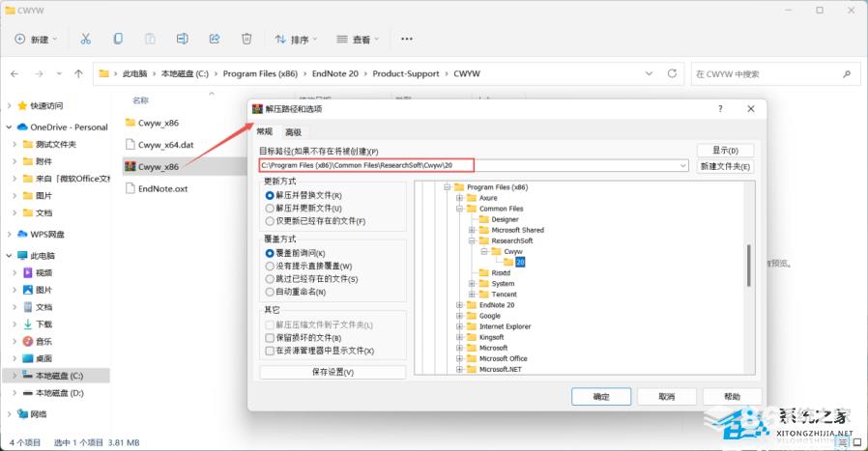Expand the Axure folder node
This screenshot has height=451, width=868.
coord(459,198)
